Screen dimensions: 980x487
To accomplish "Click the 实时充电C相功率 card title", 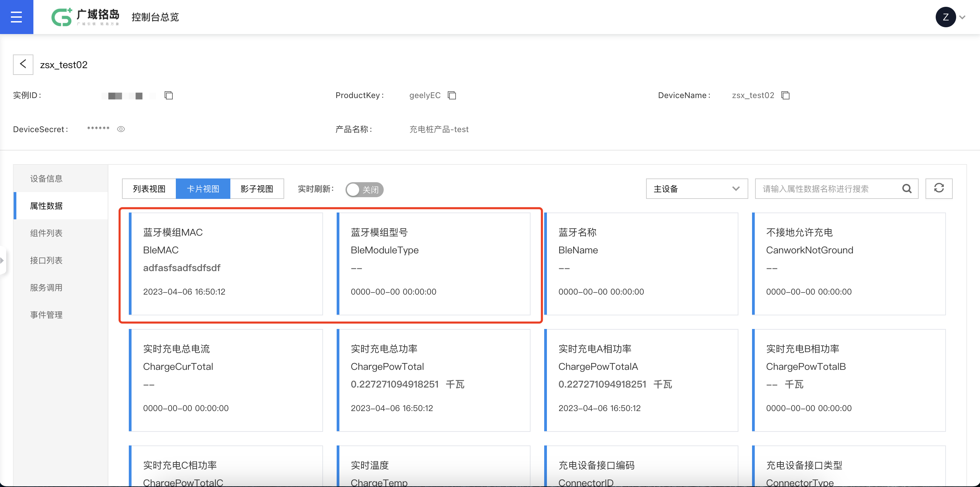I will pos(180,465).
